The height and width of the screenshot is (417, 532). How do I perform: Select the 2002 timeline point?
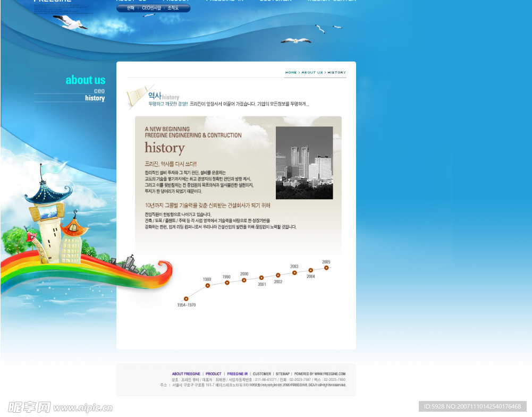click(278, 275)
